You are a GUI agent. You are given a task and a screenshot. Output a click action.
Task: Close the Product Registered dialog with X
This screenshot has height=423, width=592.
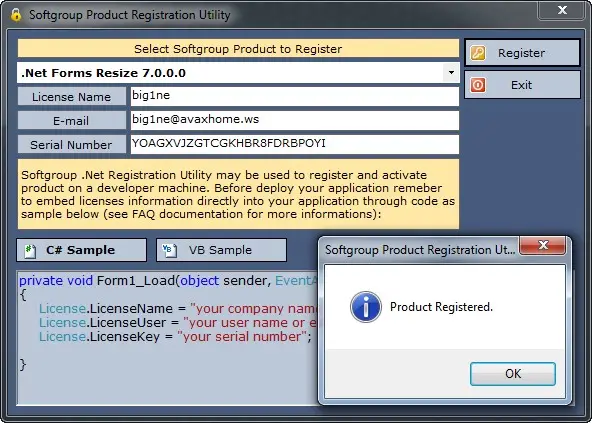click(x=543, y=245)
